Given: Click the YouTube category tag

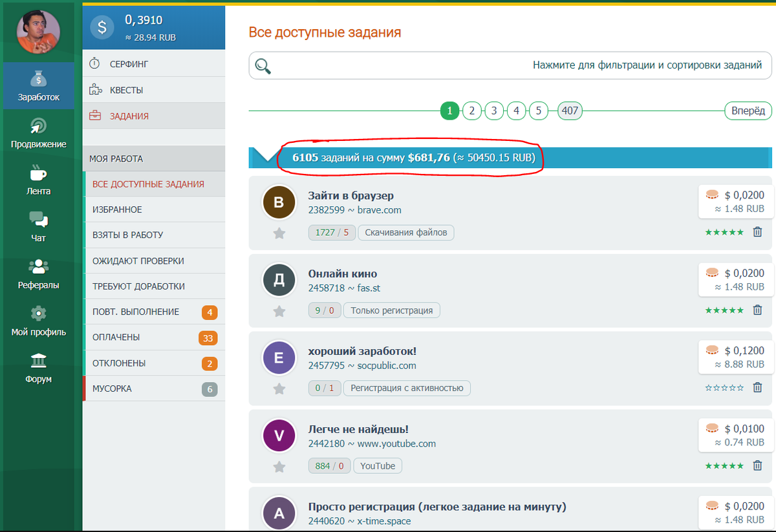Looking at the screenshot, I should point(378,465).
